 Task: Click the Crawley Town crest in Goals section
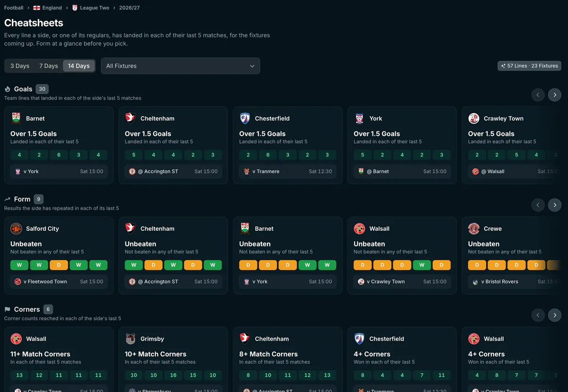click(x=474, y=118)
